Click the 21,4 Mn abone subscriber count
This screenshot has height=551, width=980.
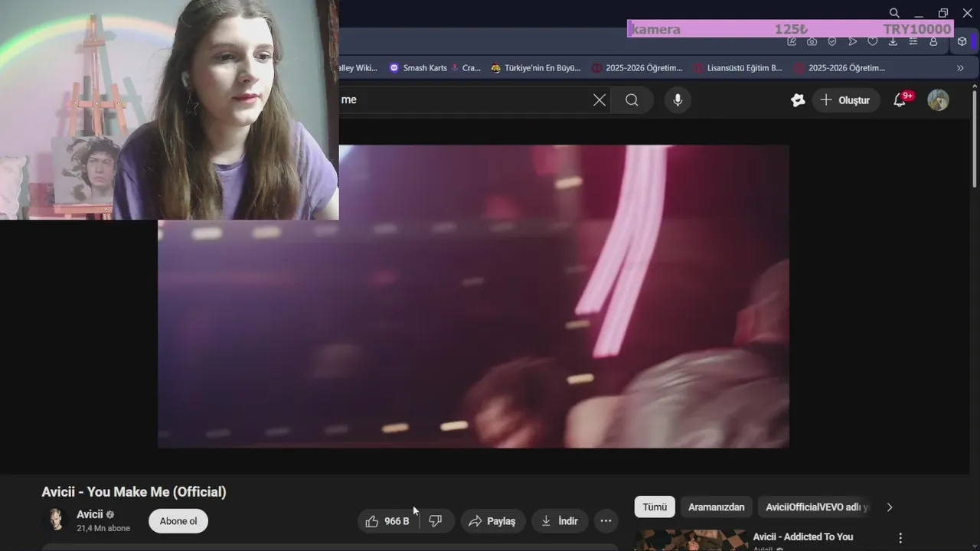[x=103, y=528]
